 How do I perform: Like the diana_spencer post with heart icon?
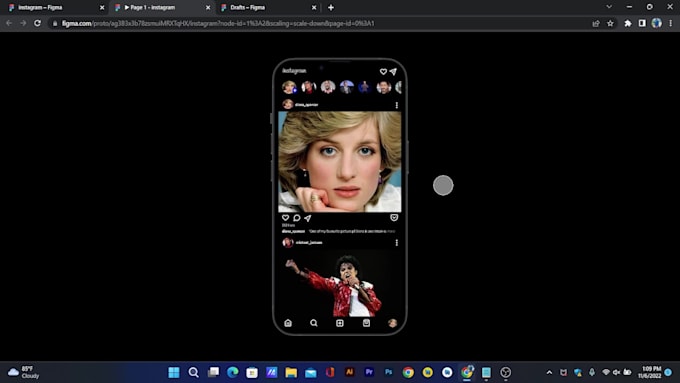coord(285,218)
